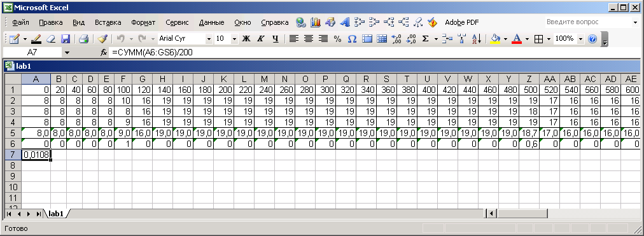Toggle center text alignment
The width and height of the screenshot is (644, 236).
coord(309,39)
